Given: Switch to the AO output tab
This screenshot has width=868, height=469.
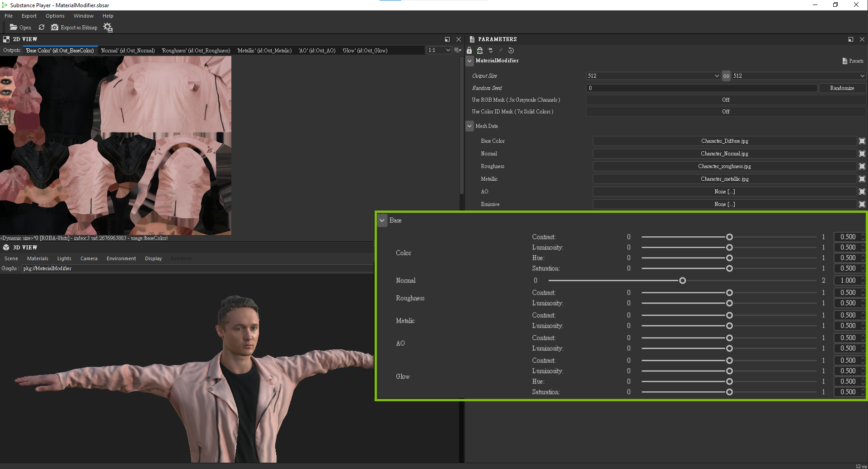Looking at the screenshot, I should (317, 51).
